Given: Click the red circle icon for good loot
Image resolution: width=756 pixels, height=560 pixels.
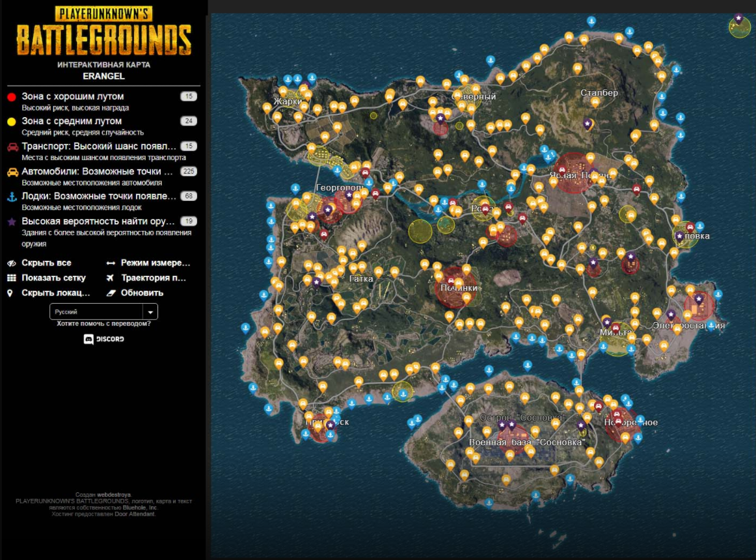Looking at the screenshot, I should click(x=12, y=97).
